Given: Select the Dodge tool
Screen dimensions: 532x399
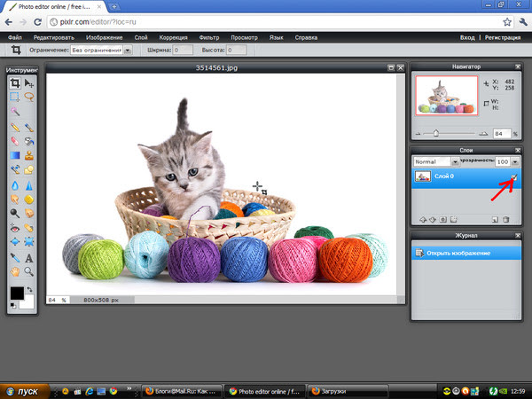Looking at the screenshot, I should pos(15,213).
